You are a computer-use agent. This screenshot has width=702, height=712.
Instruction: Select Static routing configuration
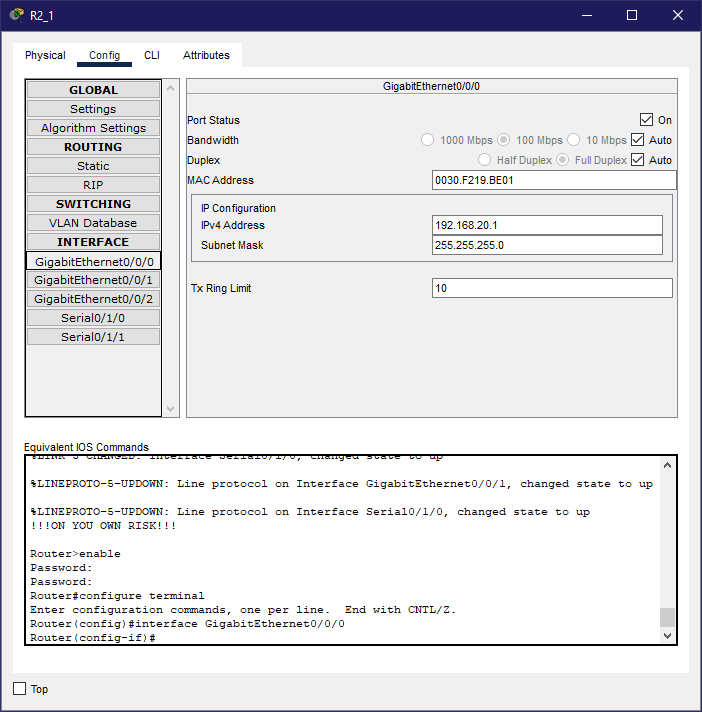93,166
